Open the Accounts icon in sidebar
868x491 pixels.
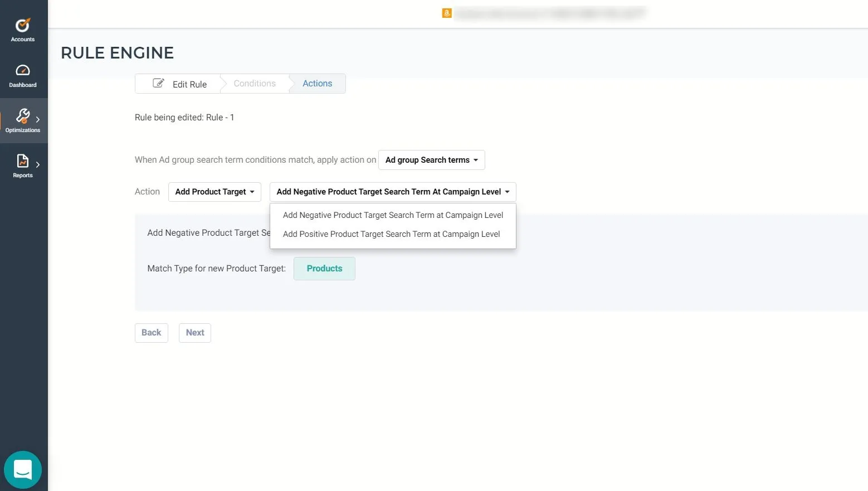[23, 25]
